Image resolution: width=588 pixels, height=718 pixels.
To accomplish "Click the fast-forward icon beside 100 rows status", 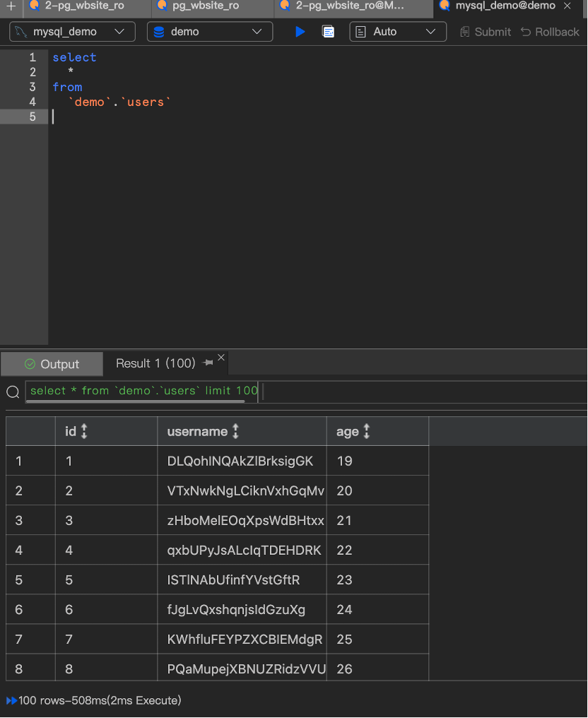I will pos(11,700).
